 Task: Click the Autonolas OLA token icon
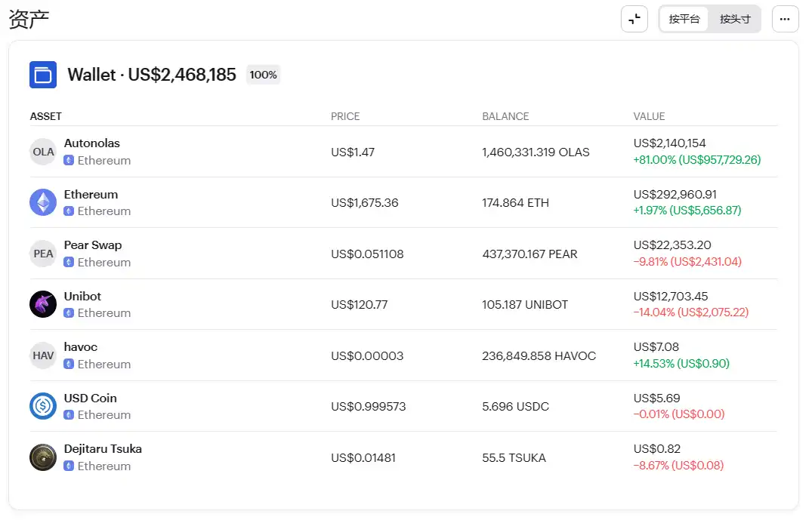coord(43,152)
